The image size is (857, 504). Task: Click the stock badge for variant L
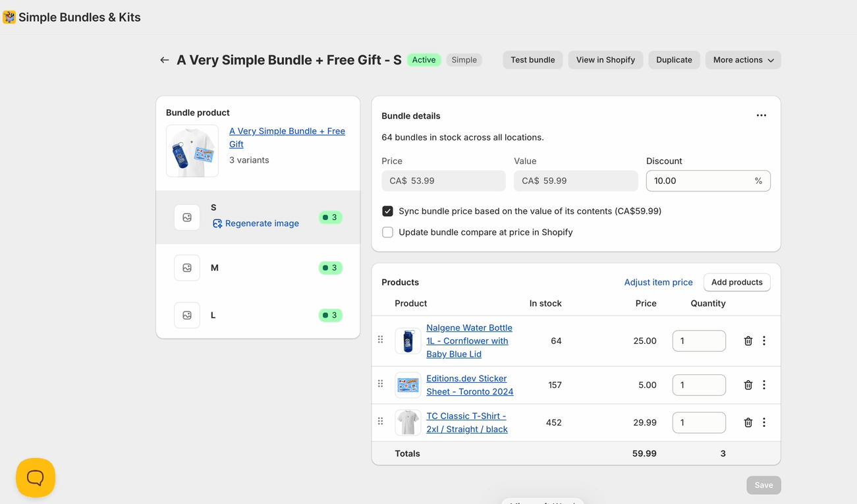pos(331,315)
